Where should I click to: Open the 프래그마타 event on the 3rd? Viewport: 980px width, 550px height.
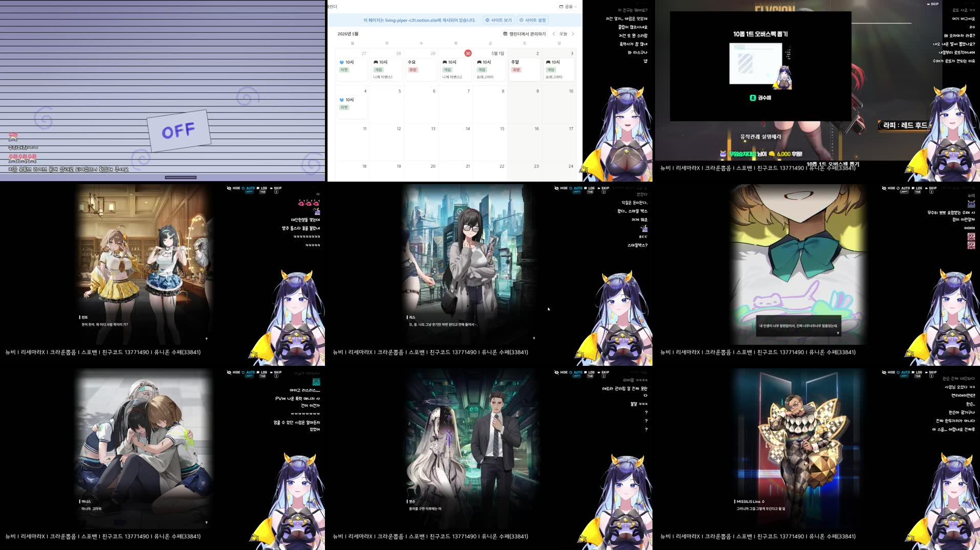(x=559, y=69)
